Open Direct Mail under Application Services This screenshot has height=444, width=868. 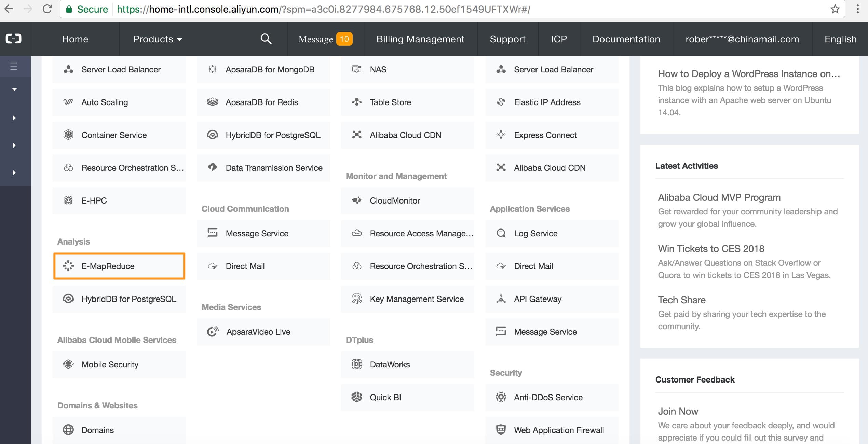552,266
